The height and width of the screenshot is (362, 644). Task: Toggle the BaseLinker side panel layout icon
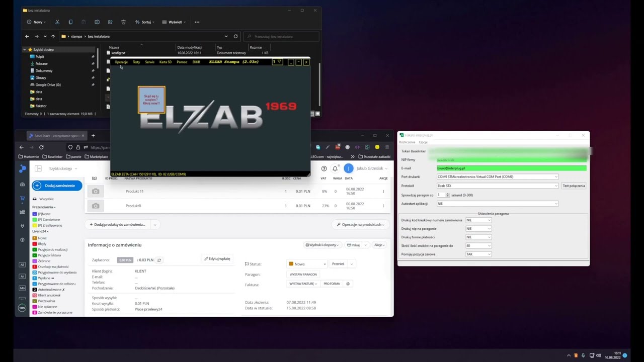[38, 168]
